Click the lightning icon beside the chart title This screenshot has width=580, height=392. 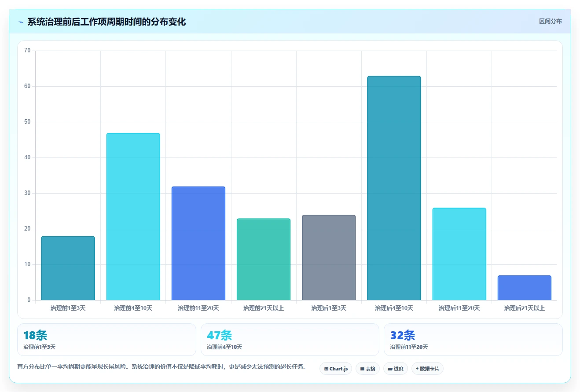(21, 22)
